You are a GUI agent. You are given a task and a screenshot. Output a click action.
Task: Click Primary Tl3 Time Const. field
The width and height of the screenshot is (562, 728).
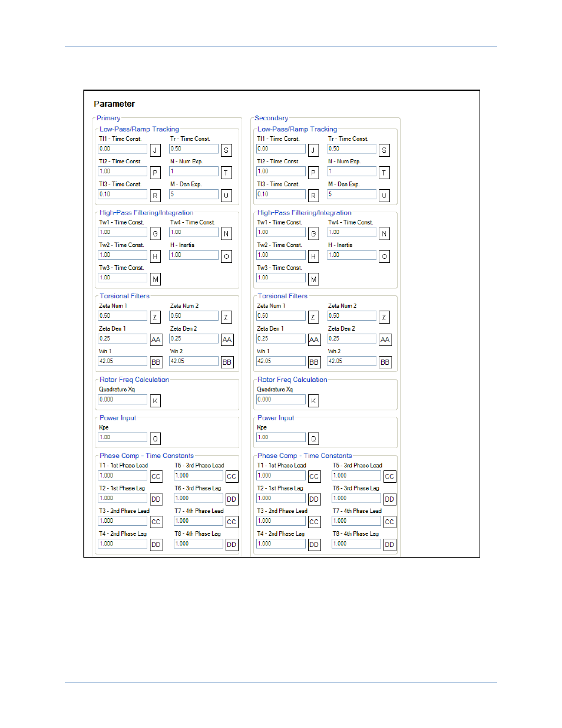click(123, 195)
